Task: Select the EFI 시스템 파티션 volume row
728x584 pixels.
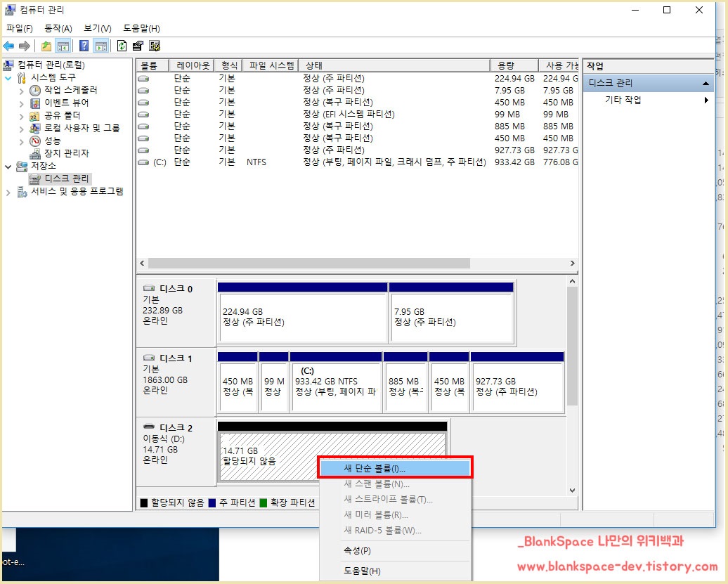Action: pyautogui.click(x=358, y=115)
